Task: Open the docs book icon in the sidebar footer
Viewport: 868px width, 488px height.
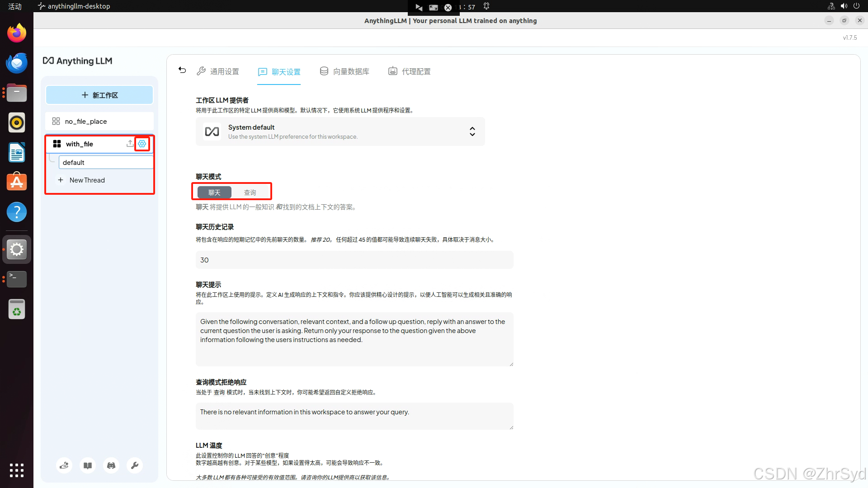Action: 88,465
